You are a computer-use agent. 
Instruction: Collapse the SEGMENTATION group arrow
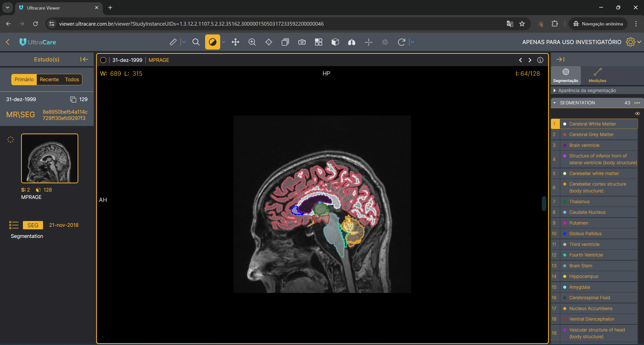point(554,103)
